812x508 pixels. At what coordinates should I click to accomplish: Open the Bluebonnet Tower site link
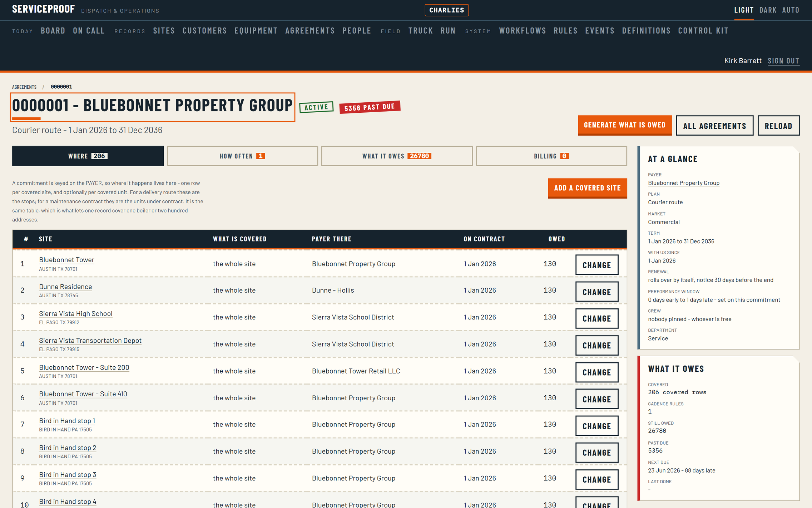(66, 260)
